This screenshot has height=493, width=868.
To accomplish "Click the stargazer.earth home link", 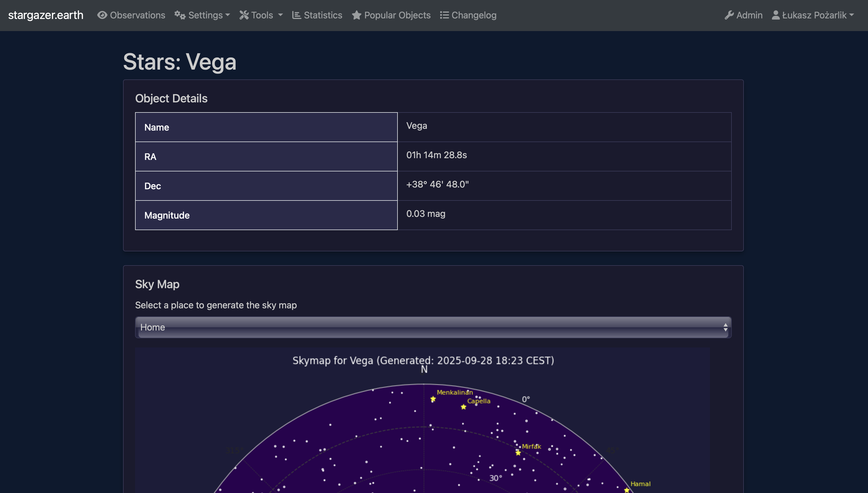I will [46, 15].
